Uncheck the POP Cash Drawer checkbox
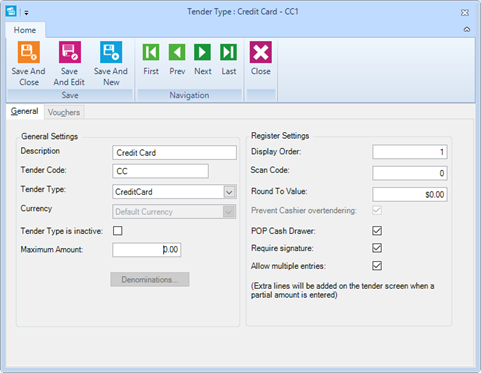Screen dimensions: 481x373 pyautogui.click(x=377, y=231)
